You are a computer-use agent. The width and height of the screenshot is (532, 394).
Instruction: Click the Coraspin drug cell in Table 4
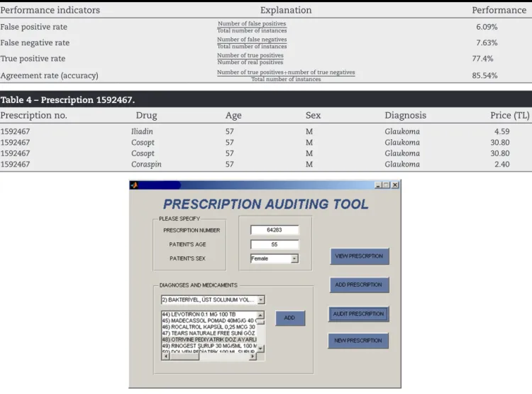point(146,165)
